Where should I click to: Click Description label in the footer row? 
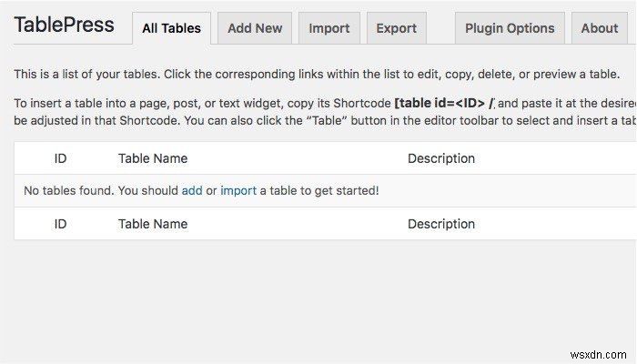441,224
